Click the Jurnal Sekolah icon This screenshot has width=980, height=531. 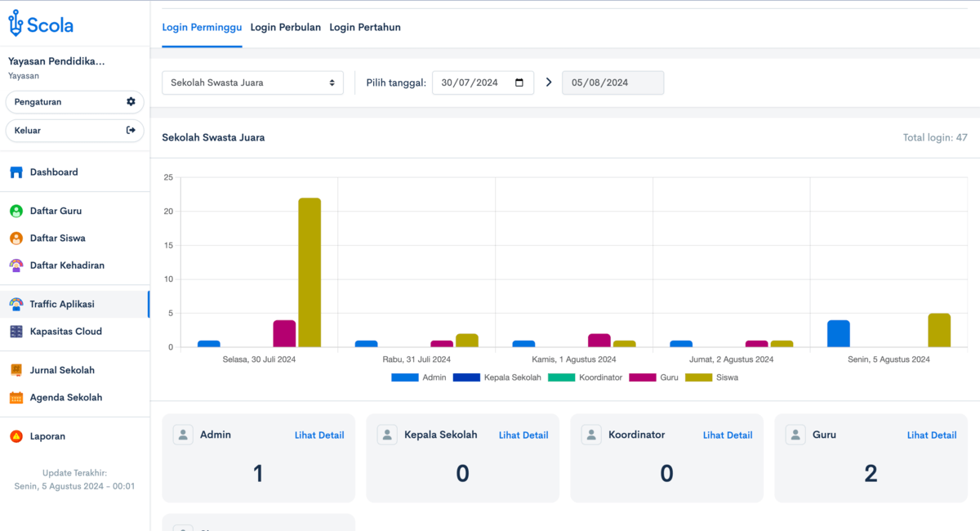coord(16,370)
